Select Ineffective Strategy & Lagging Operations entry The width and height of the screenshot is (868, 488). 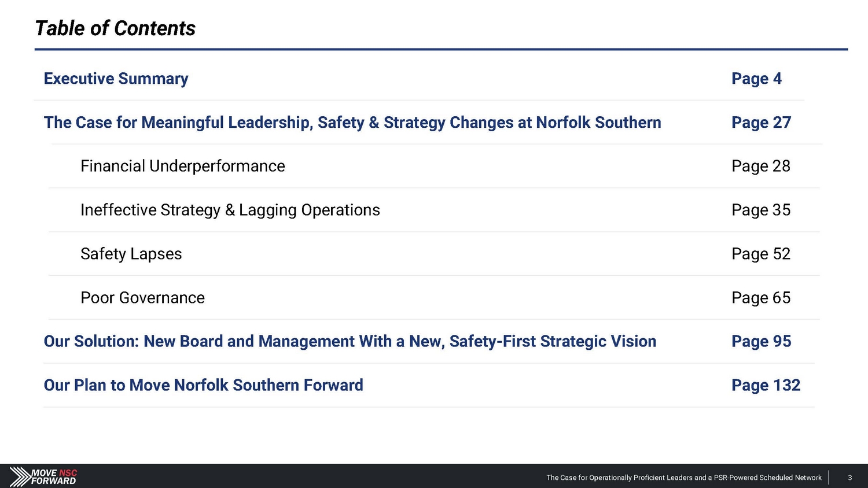[230, 210]
